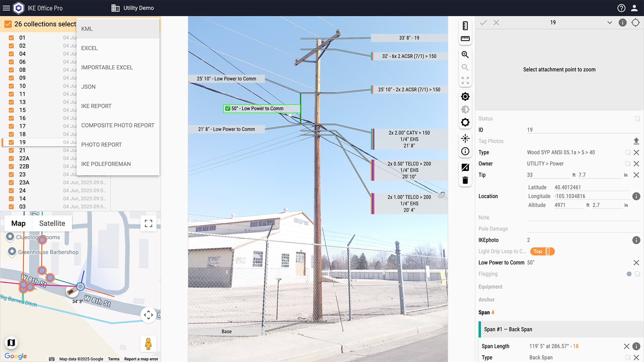Fit photo to screen icon

click(465, 80)
